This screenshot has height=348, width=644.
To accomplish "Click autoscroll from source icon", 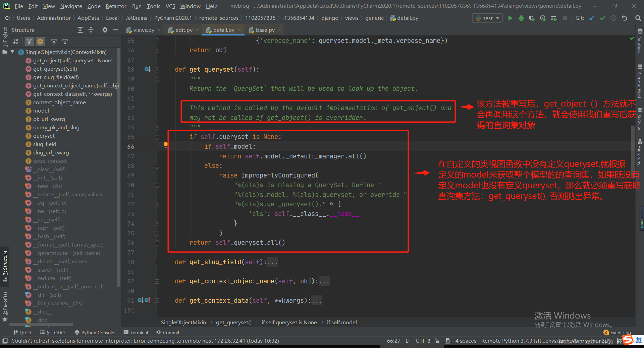I will pyautogui.click(x=65, y=42).
